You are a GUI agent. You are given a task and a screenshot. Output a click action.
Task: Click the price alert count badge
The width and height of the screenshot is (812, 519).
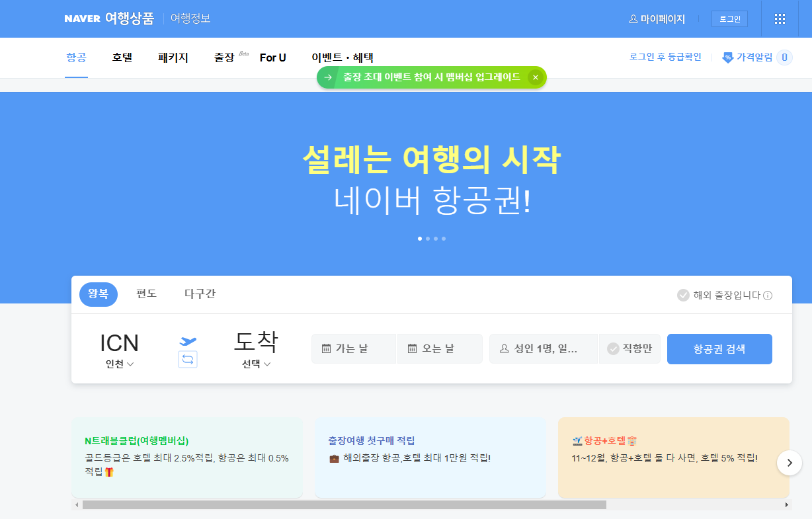784,58
